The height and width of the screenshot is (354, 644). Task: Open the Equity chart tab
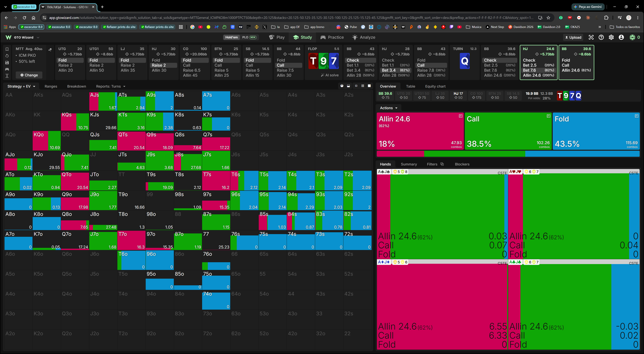click(435, 86)
